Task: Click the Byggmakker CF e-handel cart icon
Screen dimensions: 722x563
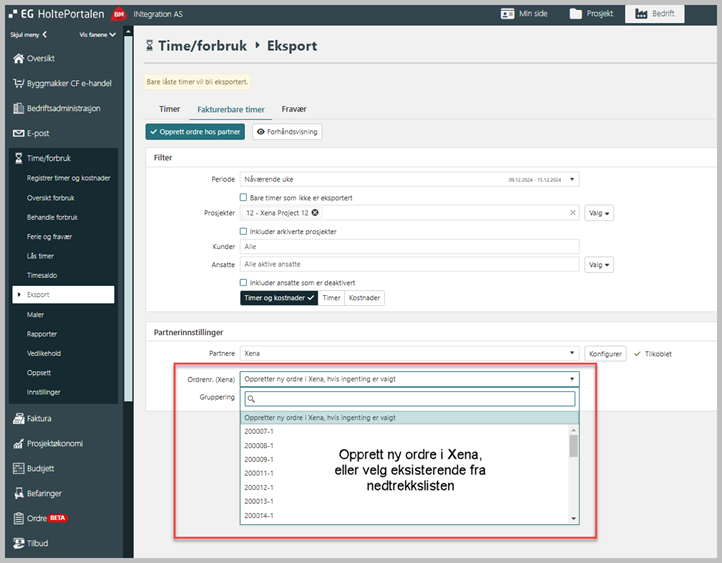Action: pyautogui.click(x=18, y=83)
